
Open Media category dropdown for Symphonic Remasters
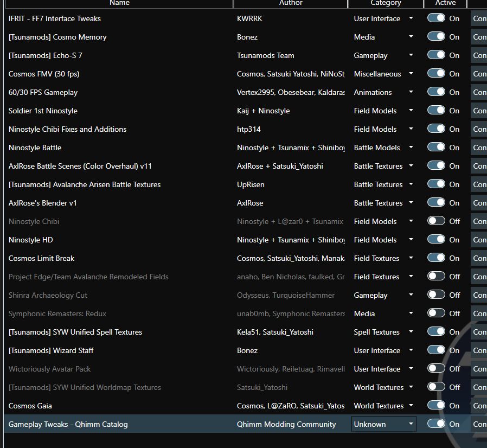tap(383, 313)
